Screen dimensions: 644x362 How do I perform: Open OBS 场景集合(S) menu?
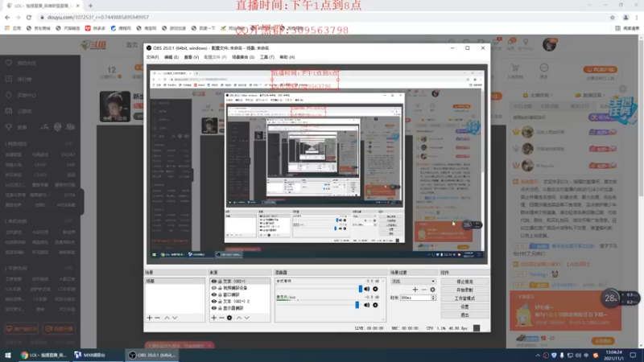pyautogui.click(x=243, y=57)
